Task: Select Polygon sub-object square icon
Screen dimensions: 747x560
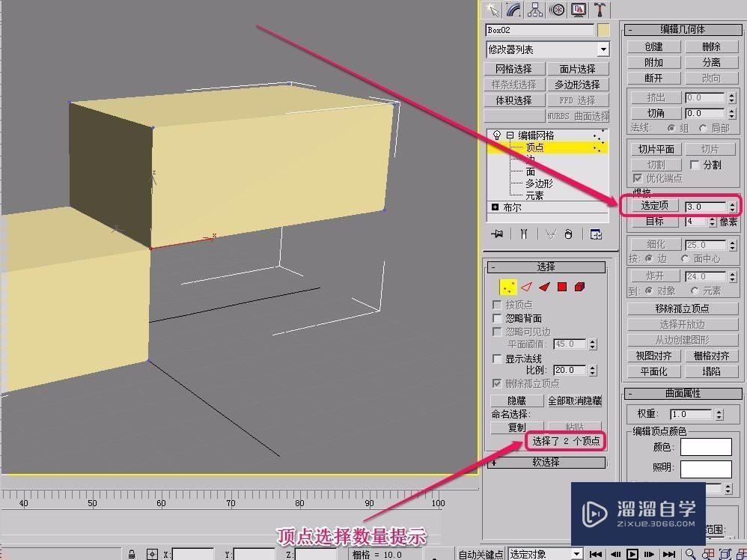Action: (562, 287)
